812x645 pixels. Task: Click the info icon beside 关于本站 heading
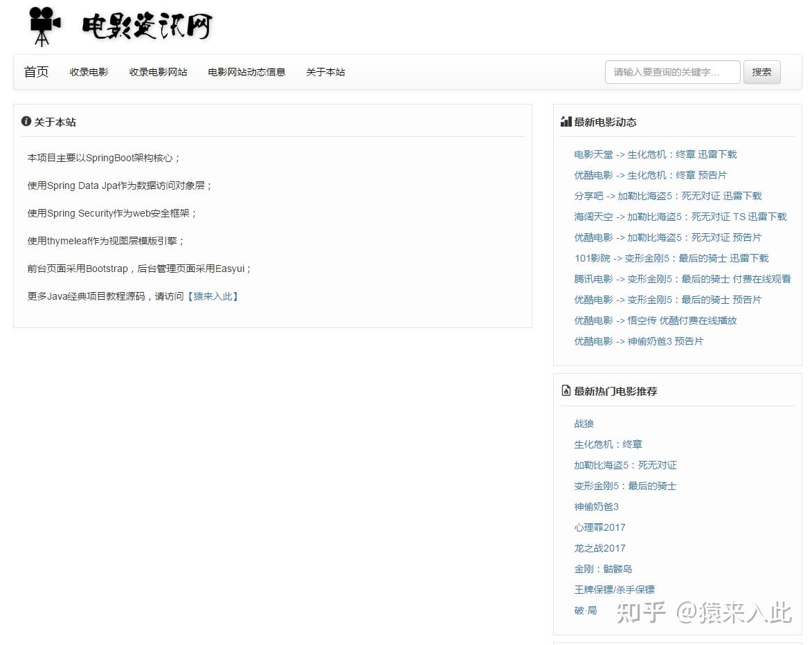[26, 121]
